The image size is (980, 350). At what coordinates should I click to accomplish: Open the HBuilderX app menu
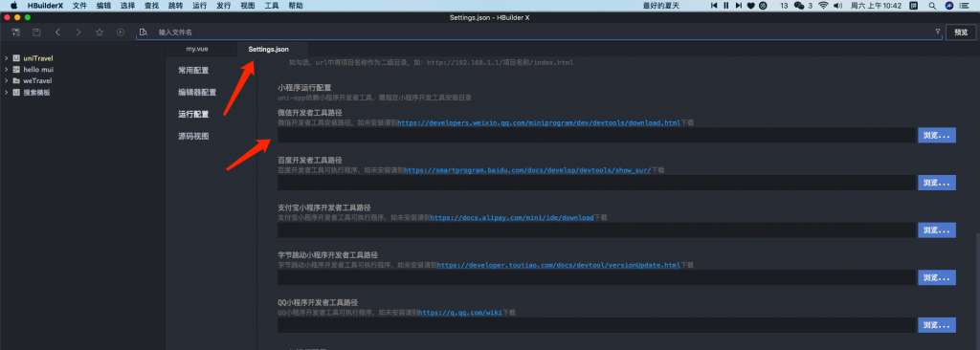[x=45, y=5]
